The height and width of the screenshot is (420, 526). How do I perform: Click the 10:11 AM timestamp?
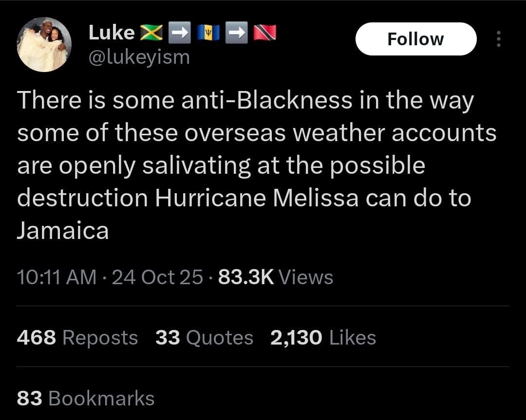56,277
